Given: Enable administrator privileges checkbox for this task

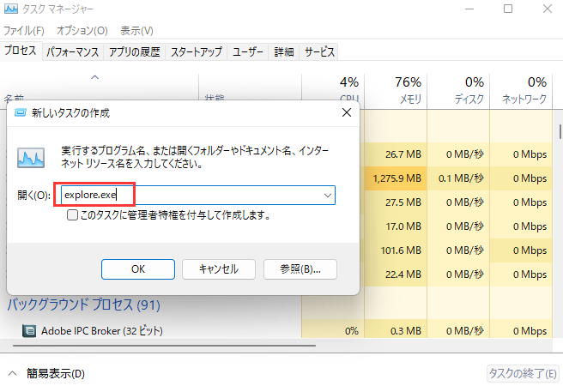Looking at the screenshot, I should pos(72,215).
